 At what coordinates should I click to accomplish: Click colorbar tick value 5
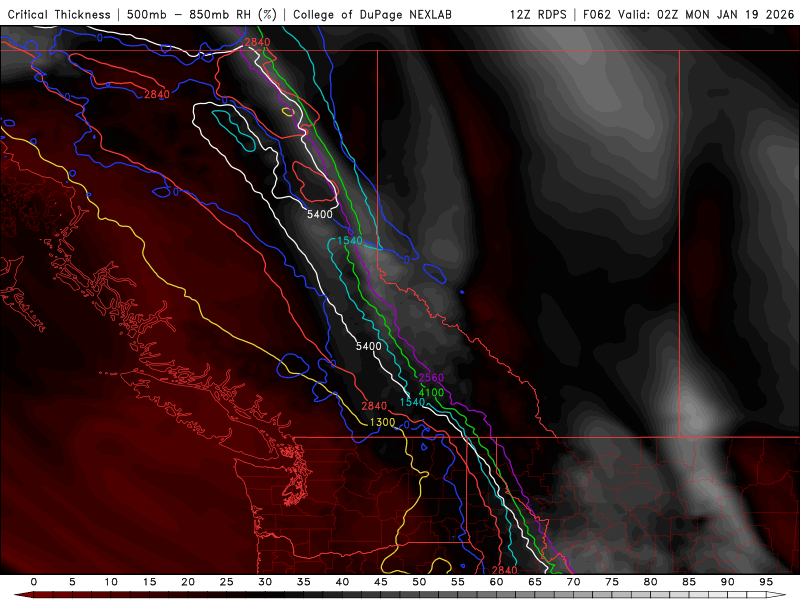click(x=72, y=582)
